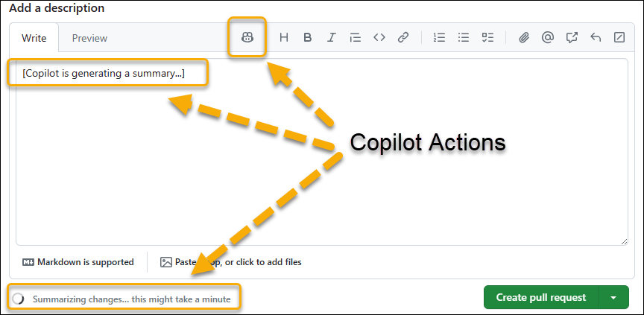Click the Create pull request button
Image resolution: width=644 pixels, height=315 pixels.
point(541,297)
